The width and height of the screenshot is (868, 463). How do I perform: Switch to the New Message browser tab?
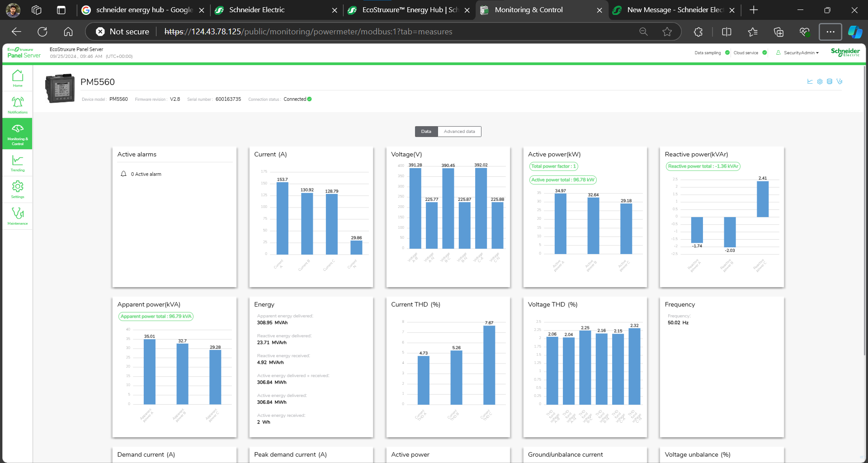tap(675, 10)
